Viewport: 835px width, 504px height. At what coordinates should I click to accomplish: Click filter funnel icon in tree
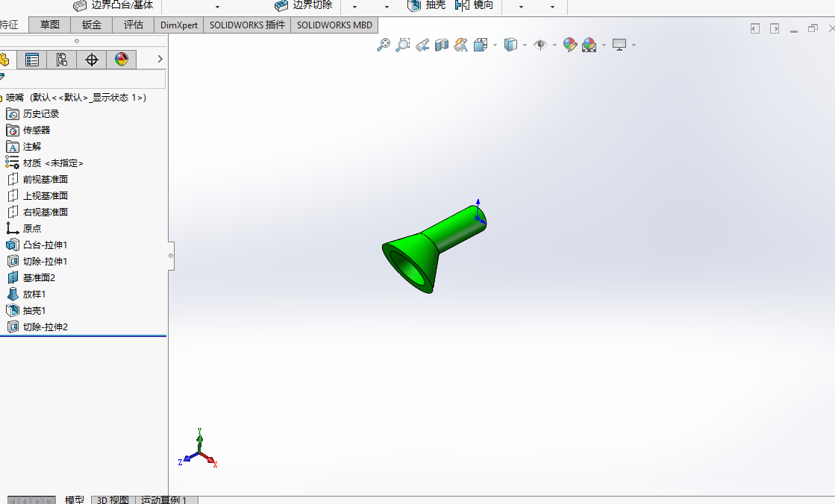[3, 78]
